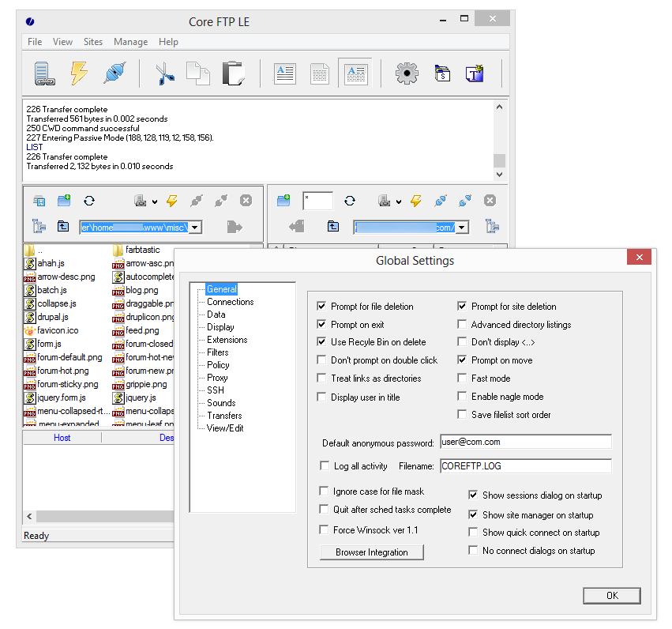Click the Browser Integration button
The image size is (672, 629).
coord(372,552)
